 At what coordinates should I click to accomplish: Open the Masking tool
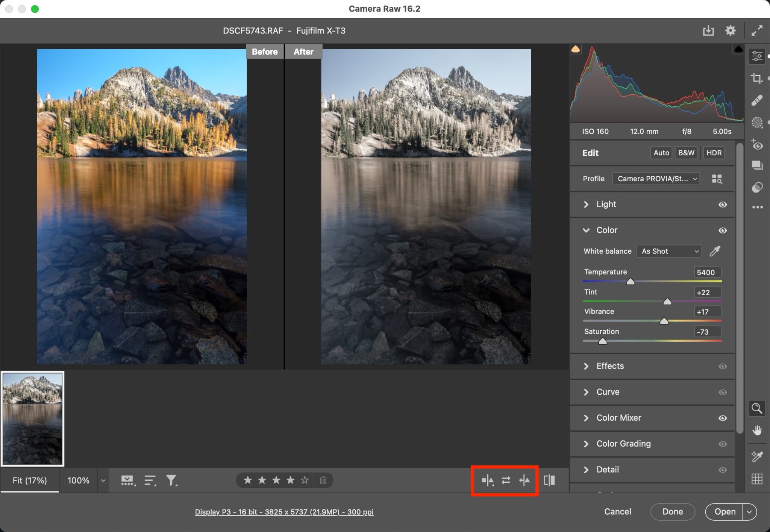coord(757,123)
